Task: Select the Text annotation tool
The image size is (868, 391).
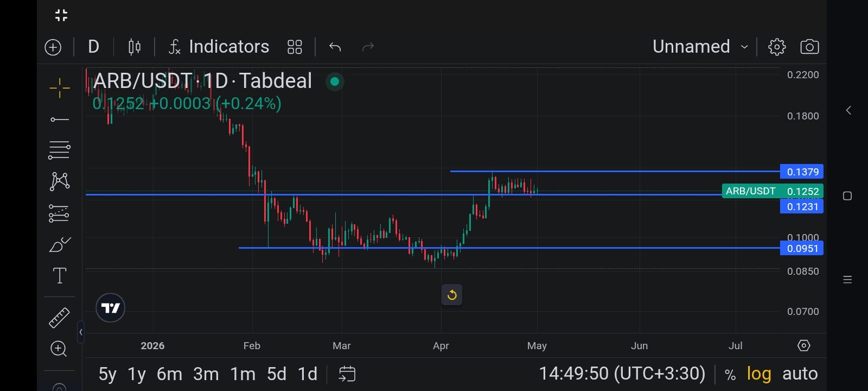Action: tap(59, 276)
